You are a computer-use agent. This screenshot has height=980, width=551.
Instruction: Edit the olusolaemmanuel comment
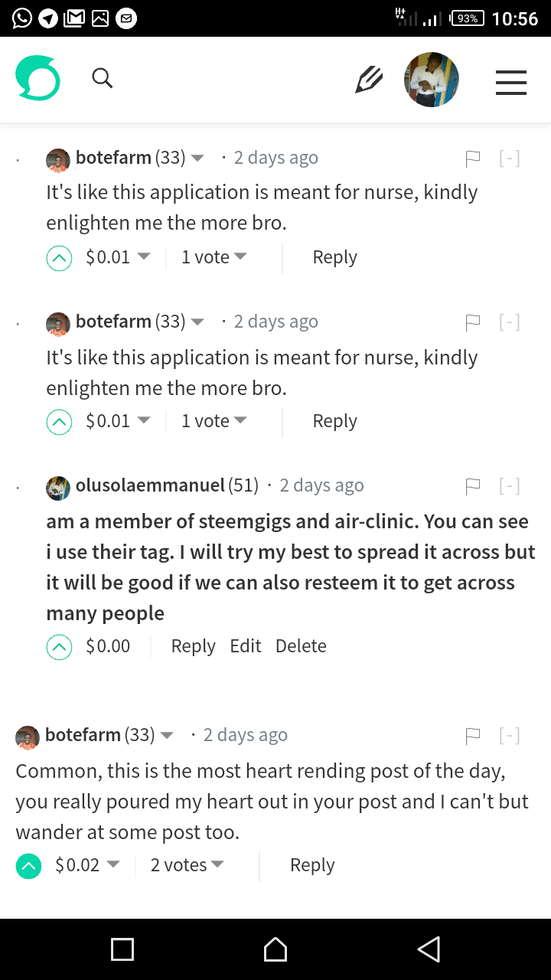tap(246, 646)
